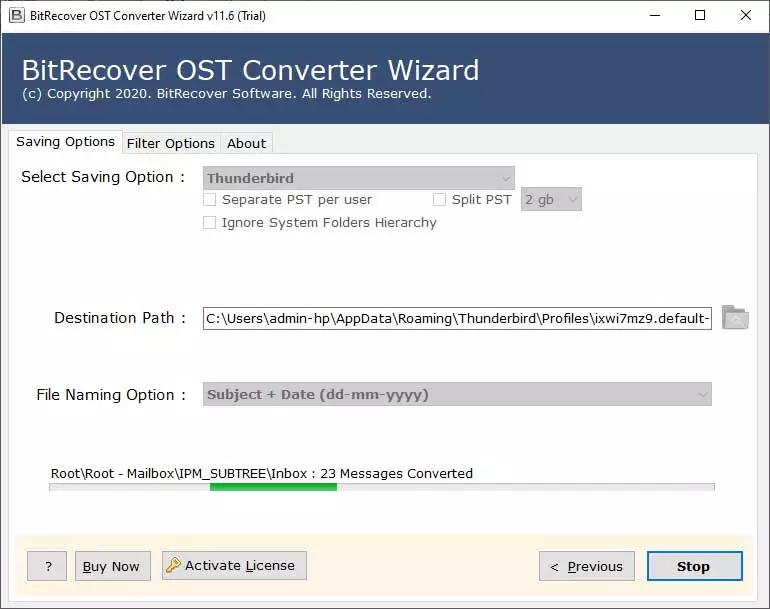Open the destination folder browse icon
This screenshot has height=609, width=770.
(735, 317)
